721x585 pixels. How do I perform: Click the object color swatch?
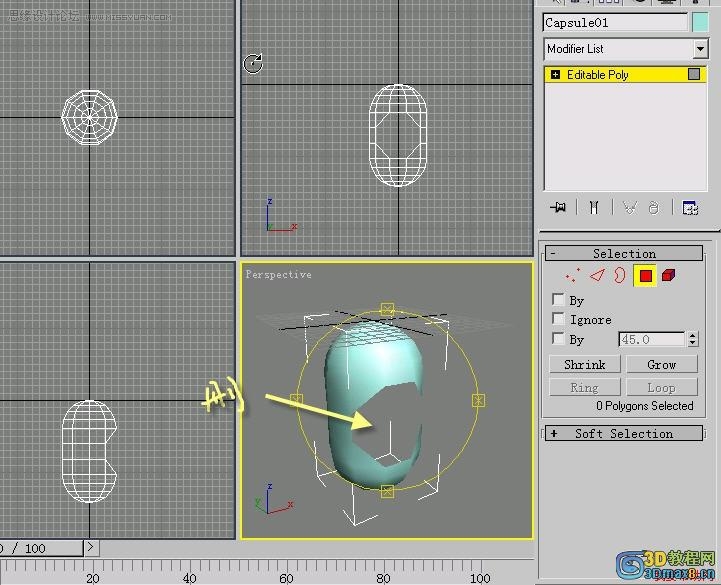click(x=700, y=23)
